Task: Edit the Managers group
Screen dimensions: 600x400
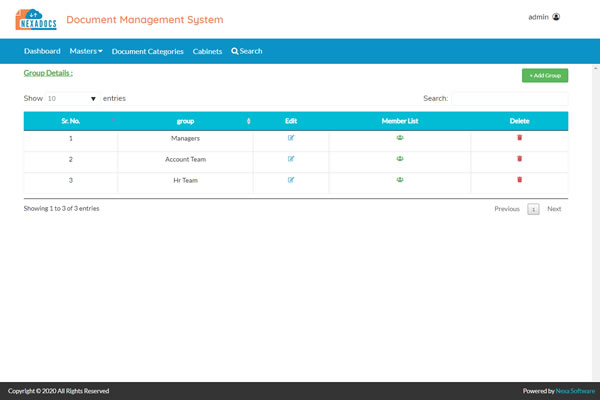Action: 291,137
